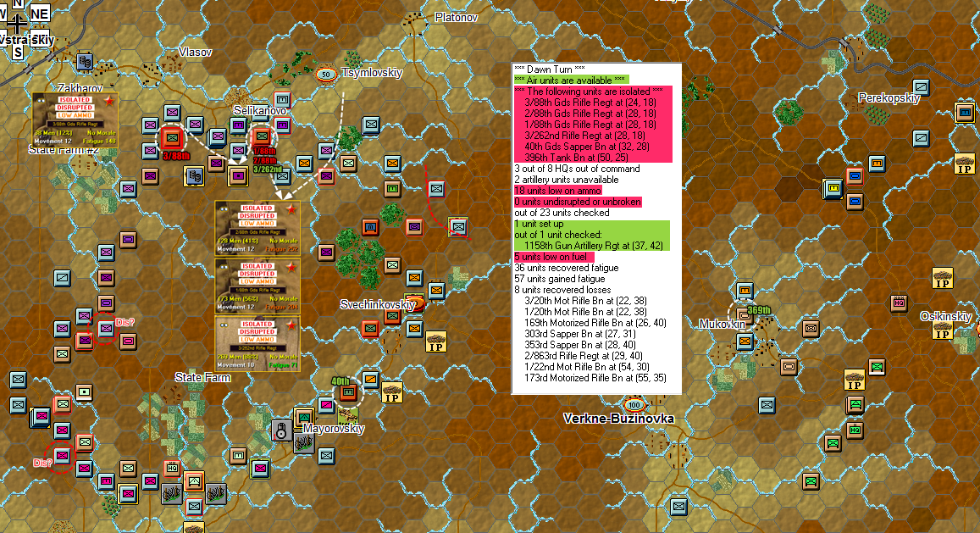This screenshot has width=980, height=533.
Task: Click the Mayorovskiy label
Action: pyautogui.click(x=334, y=429)
